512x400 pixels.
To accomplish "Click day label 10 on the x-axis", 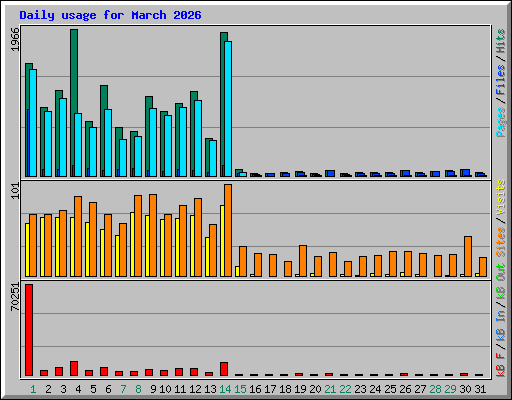I will (165, 389).
